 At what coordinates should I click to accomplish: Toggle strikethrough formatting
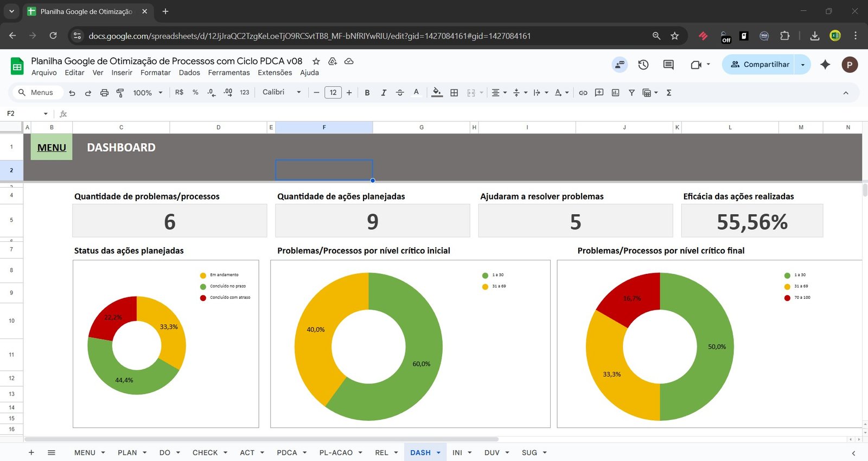[400, 93]
